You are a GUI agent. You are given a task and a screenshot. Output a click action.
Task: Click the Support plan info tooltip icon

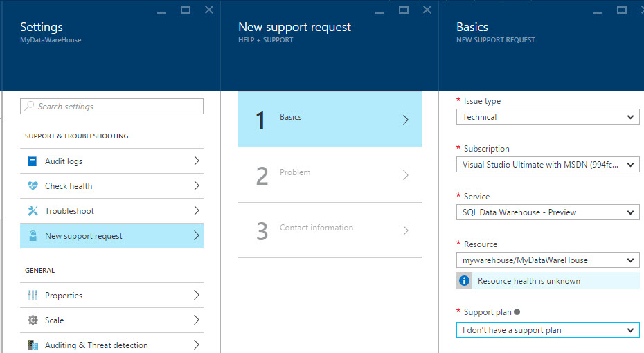click(x=517, y=312)
